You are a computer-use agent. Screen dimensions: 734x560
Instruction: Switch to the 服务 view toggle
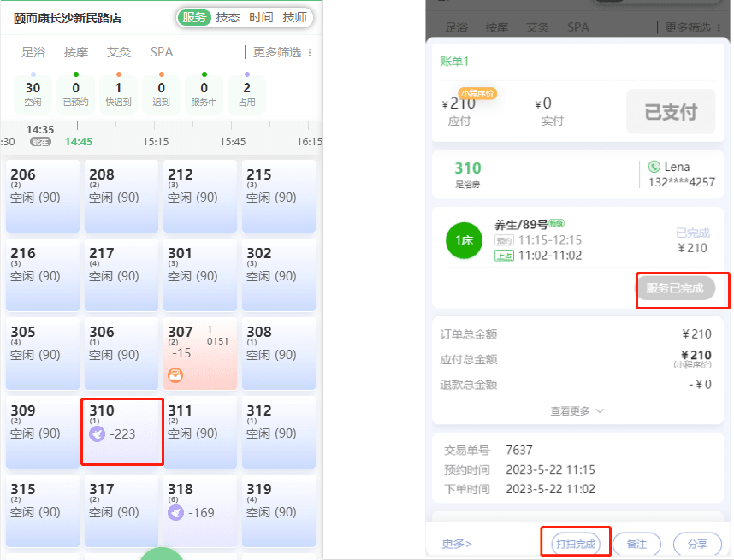pyautogui.click(x=194, y=17)
